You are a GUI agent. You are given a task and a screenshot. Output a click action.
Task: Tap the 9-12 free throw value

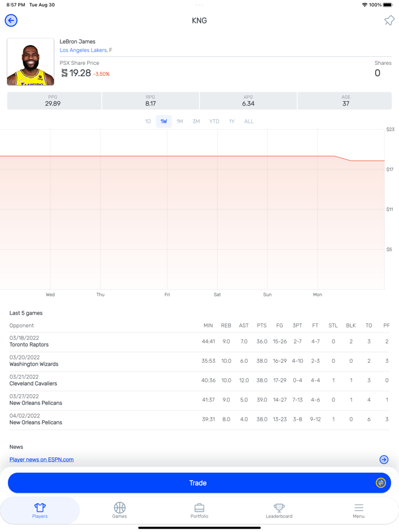(x=315, y=419)
